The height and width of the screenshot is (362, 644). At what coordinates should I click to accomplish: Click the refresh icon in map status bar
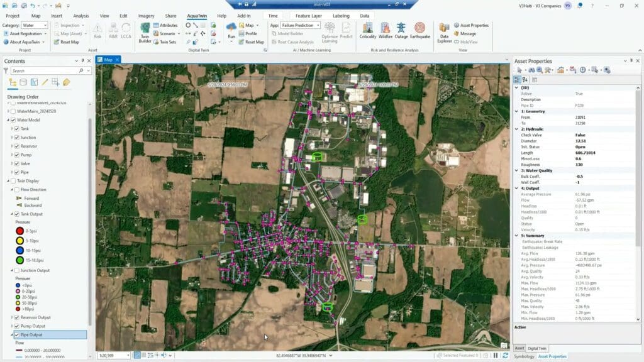click(x=505, y=356)
